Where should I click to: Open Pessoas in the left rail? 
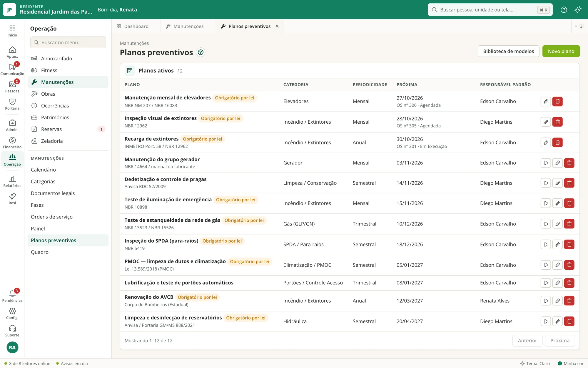tap(12, 87)
